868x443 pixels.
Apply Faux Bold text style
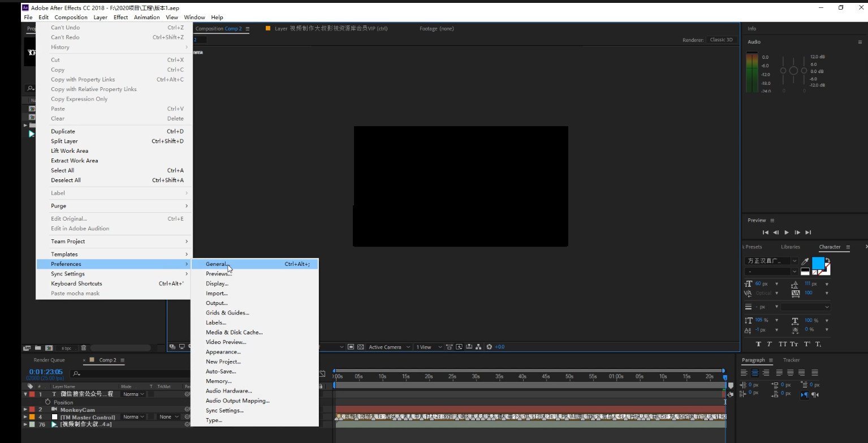click(759, 344)
